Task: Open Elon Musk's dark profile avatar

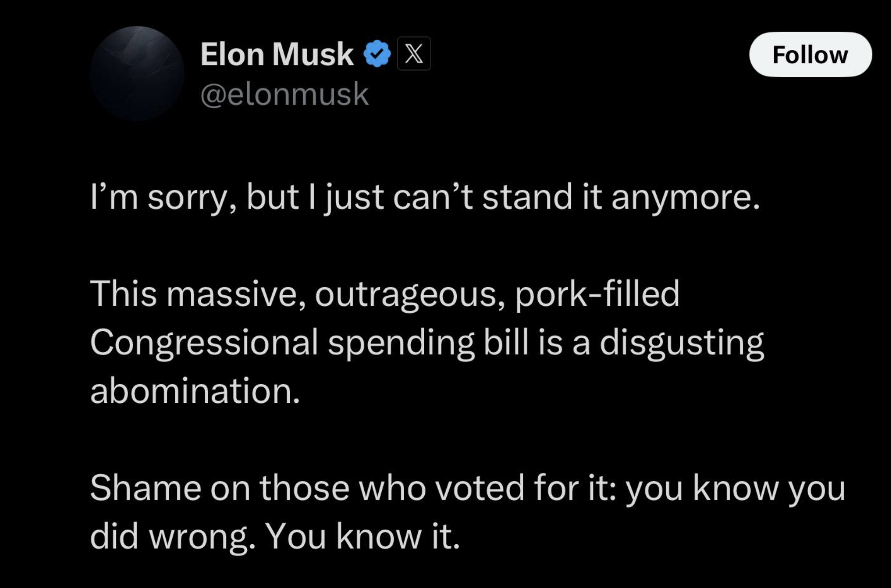Action: click(x=138, y=73)
